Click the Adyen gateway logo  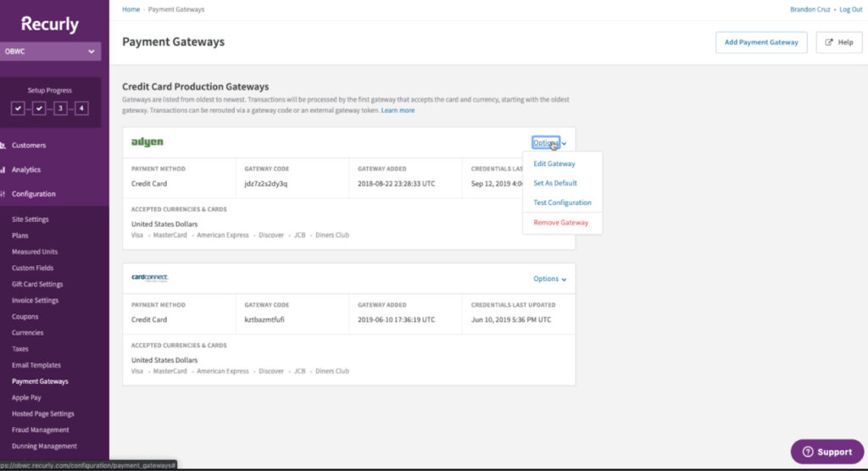[x=147, y=142]
